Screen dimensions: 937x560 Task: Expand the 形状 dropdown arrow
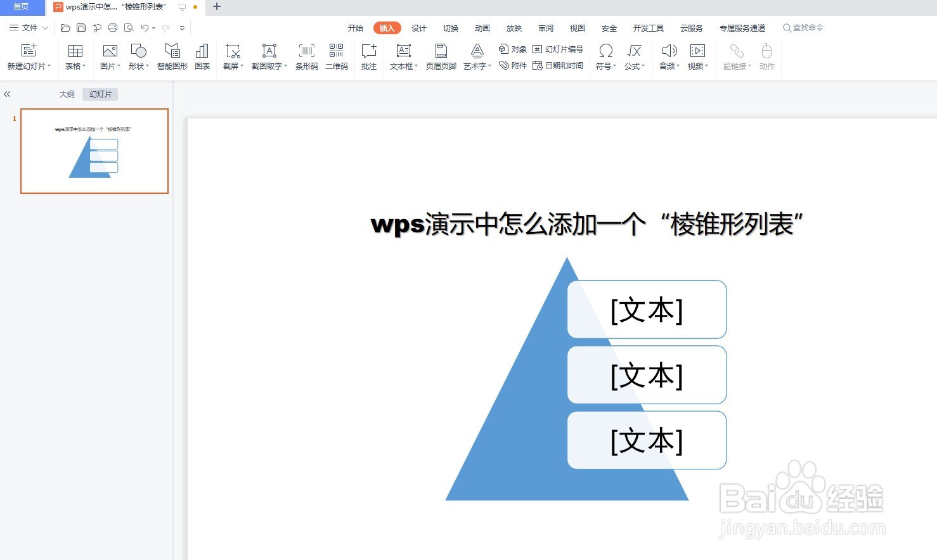[x=148, y=67]
